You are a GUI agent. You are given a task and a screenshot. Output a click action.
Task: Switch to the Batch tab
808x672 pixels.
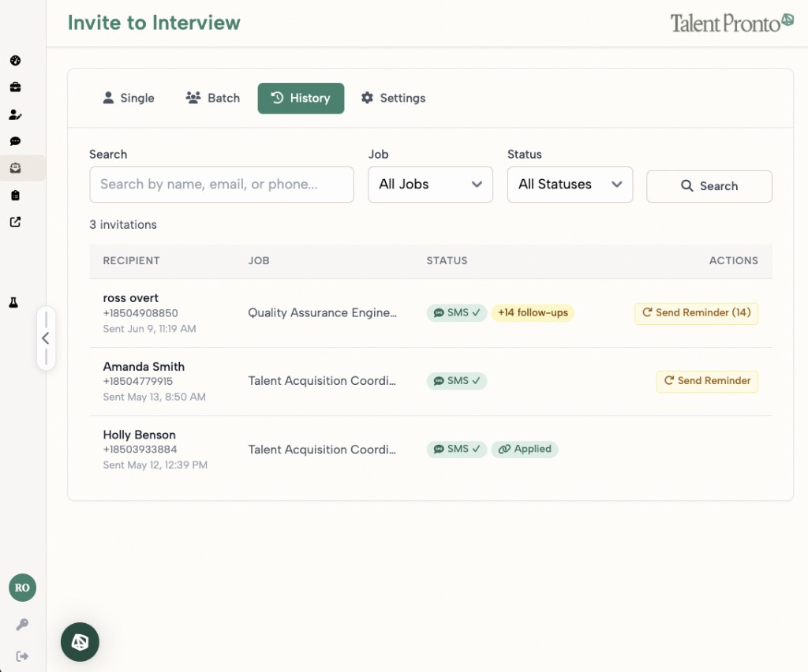point(213,98)
